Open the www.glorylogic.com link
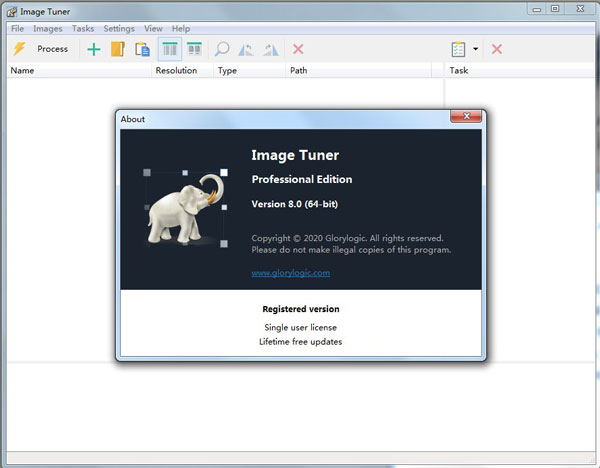600x468 pixels. click(x=290, y=273)
